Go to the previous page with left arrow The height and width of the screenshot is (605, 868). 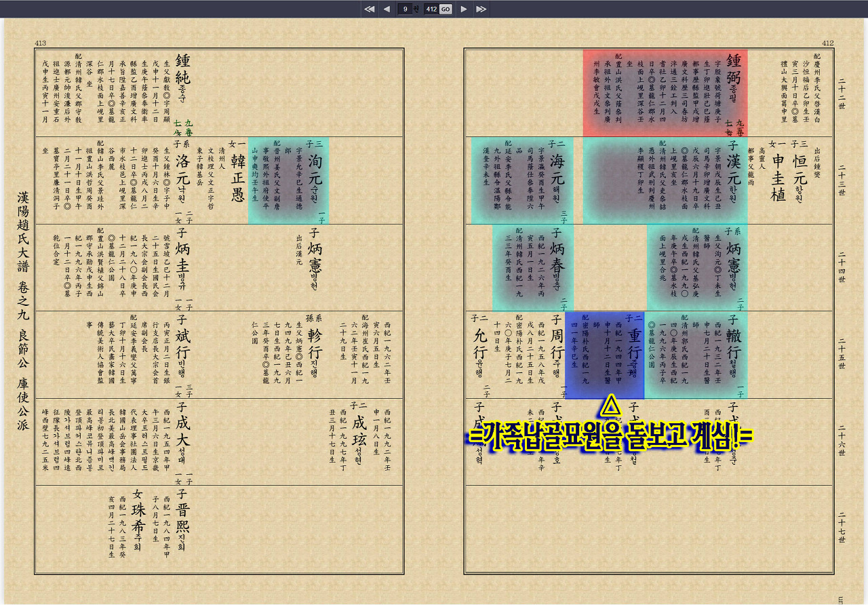[x=387, y=9]
